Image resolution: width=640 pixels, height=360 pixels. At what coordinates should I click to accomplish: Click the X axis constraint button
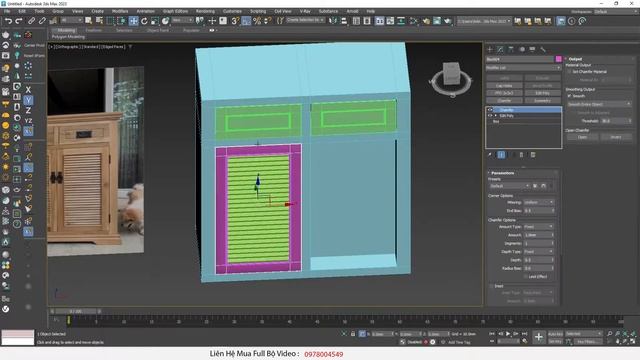[28, 90]
